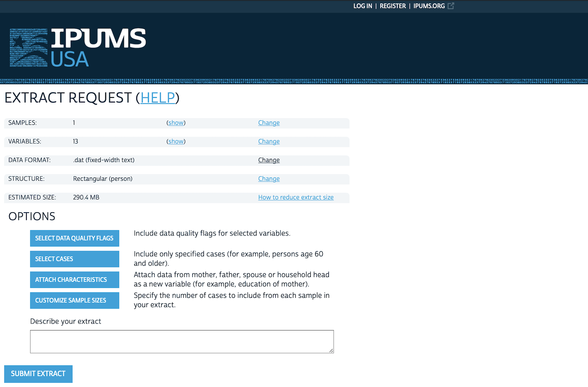Change the selected samples

pos(269,123)
